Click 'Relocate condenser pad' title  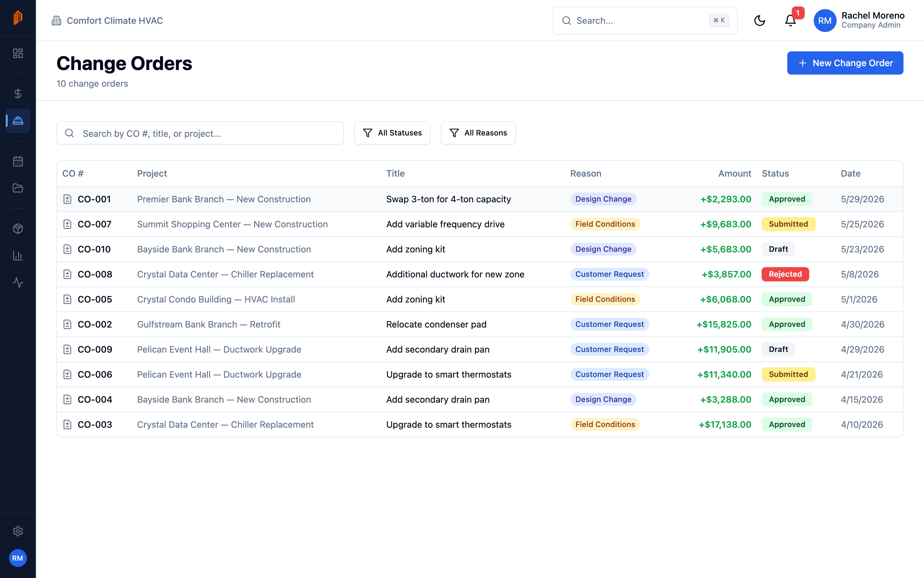(436, 324)
